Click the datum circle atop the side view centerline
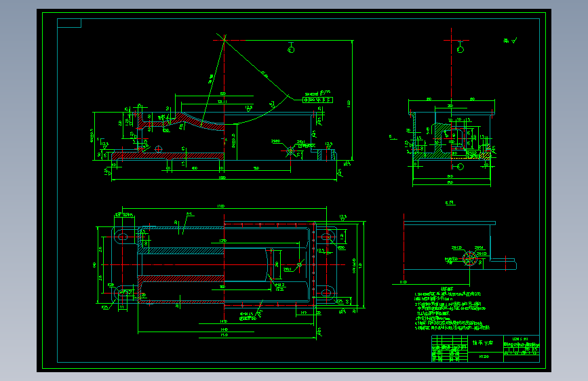The height and width of the screenshot is (381, 588). (460, 49)
